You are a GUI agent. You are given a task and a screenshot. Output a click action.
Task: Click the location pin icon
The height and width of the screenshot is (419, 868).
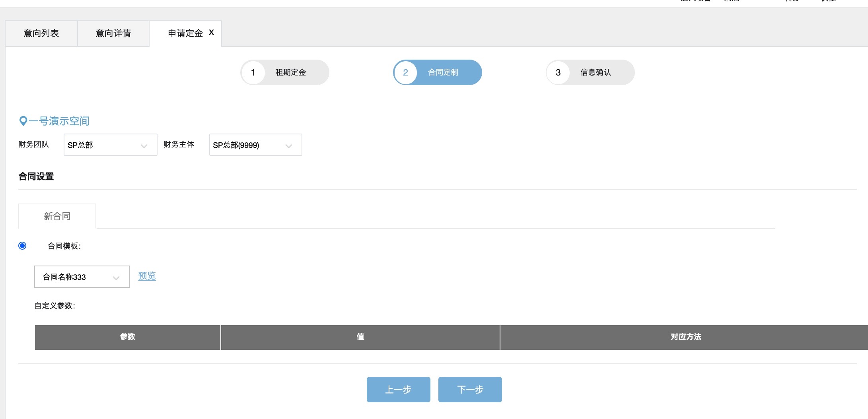point(23,121)
